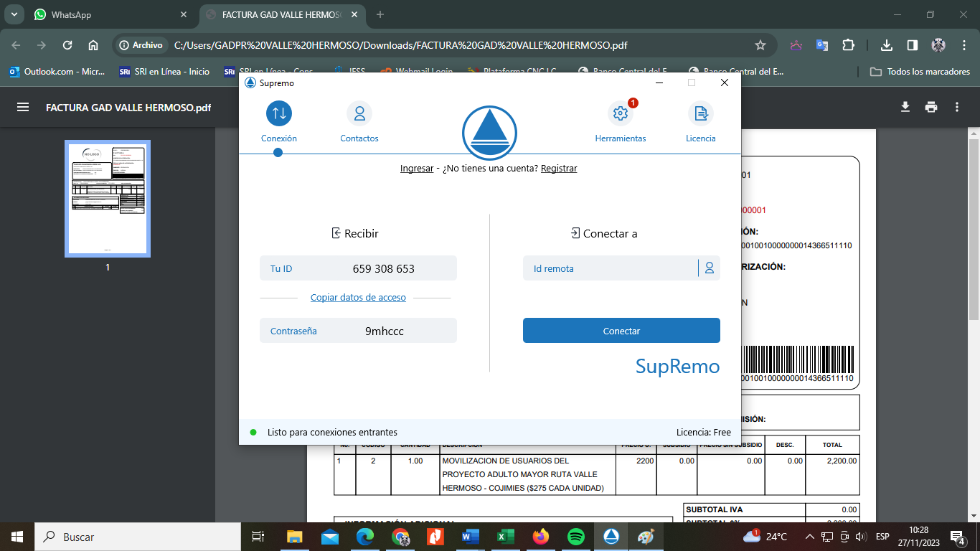
Task: Open the Contactos section in Supremo
Action: pyautogui.click(x=359, y=114)
